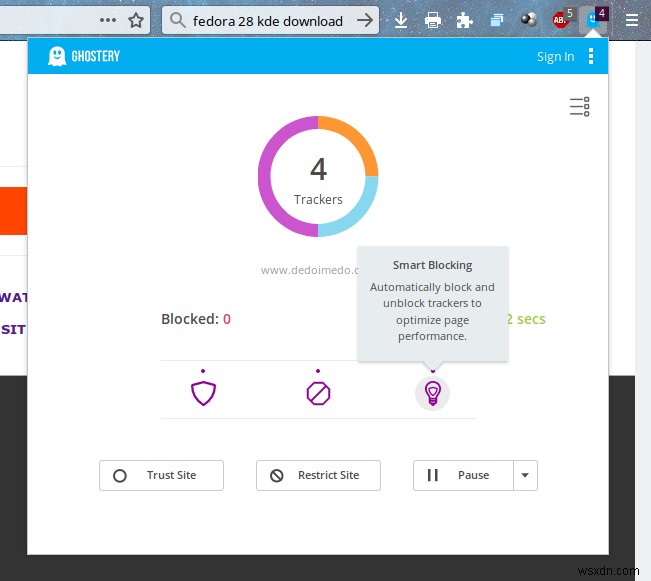Click Sign In link in Ghostery header
Image resolution: width=651 pixels, height=581 pixels.
point(556,56)
